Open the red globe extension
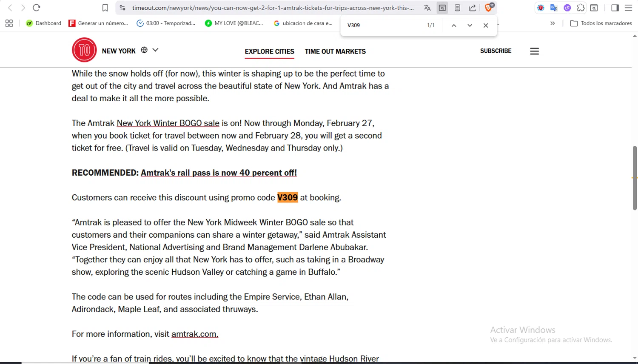638x364 pixels. coord(541,8)
